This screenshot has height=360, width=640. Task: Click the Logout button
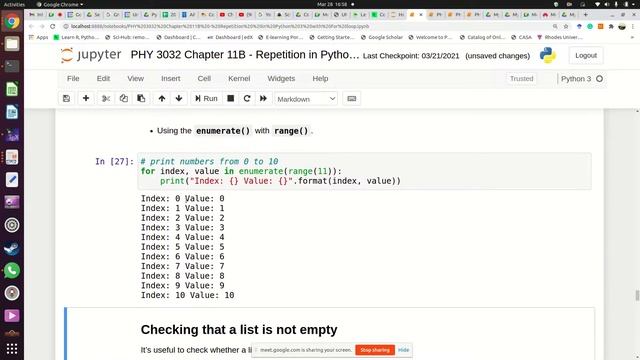click(x=586, y=55)
